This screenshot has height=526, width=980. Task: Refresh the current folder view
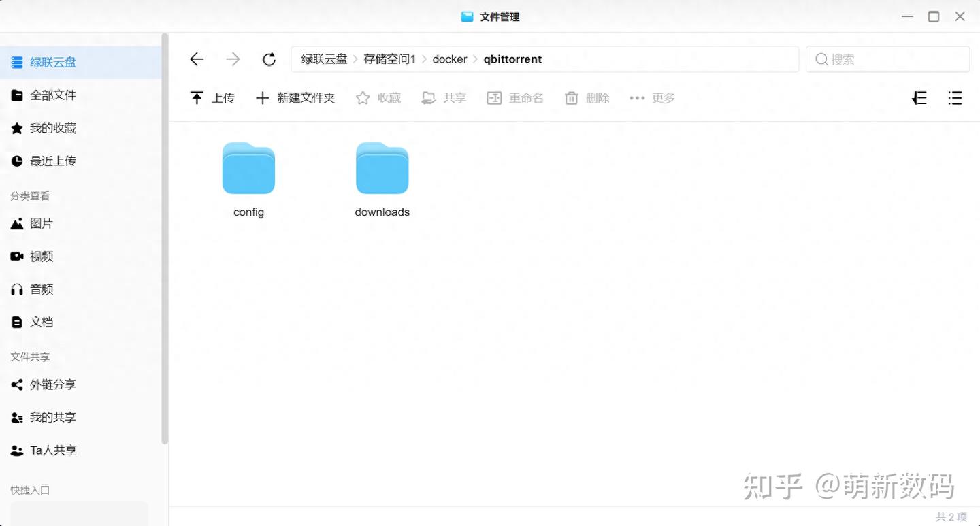pos(269,59)
